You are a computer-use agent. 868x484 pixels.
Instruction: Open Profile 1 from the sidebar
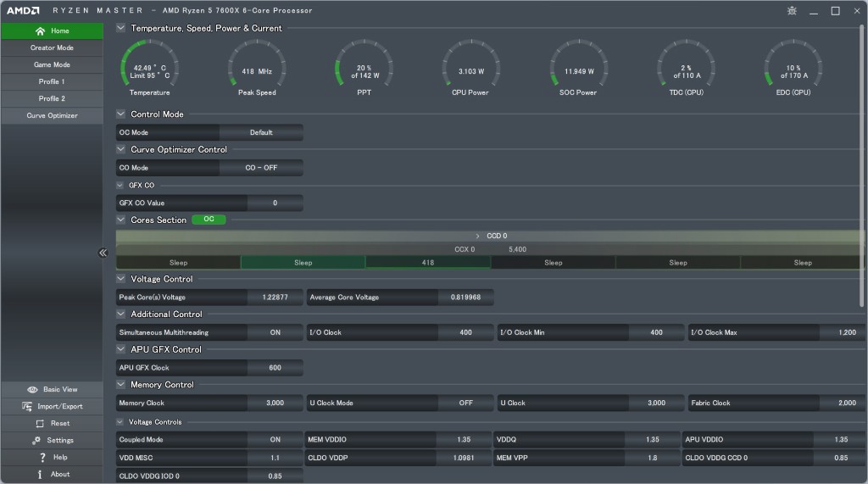tap(52, 82)
